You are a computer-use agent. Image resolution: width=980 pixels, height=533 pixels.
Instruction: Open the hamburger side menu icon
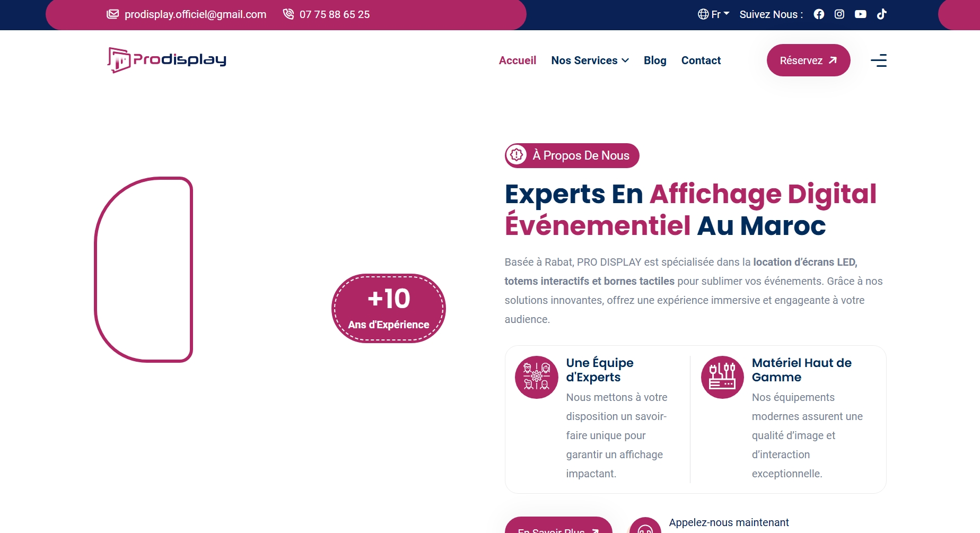(x=879, y=60)
